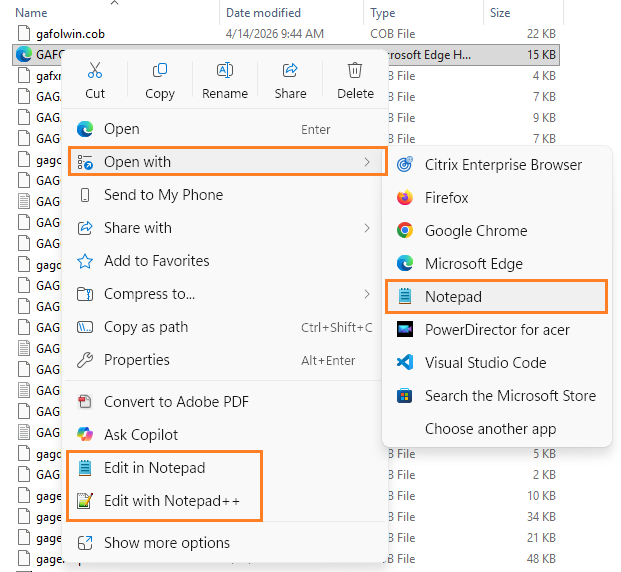Click the 22 KB size cell

coord(541,34)
